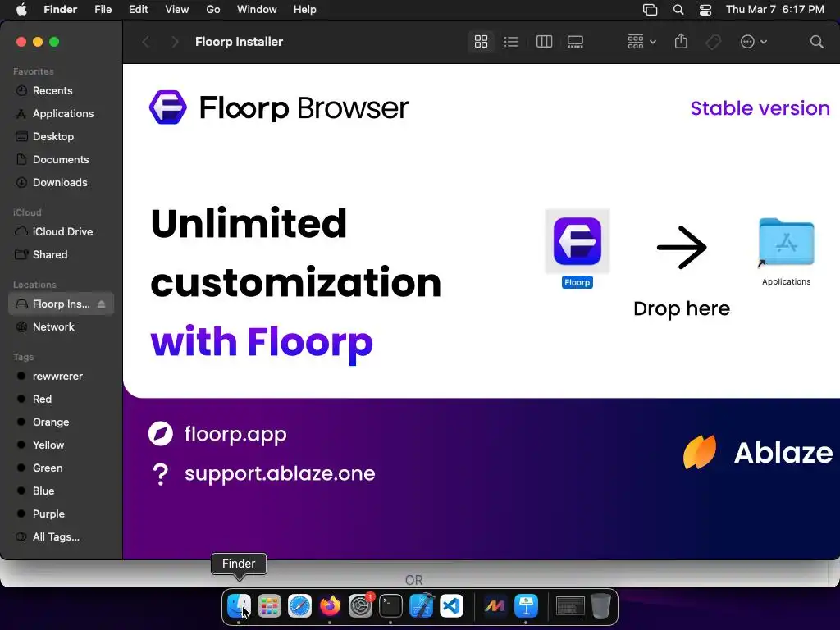Click the Share icon in Finder toolbar
The height and width of the screenshot is (630, 840).
681,42
